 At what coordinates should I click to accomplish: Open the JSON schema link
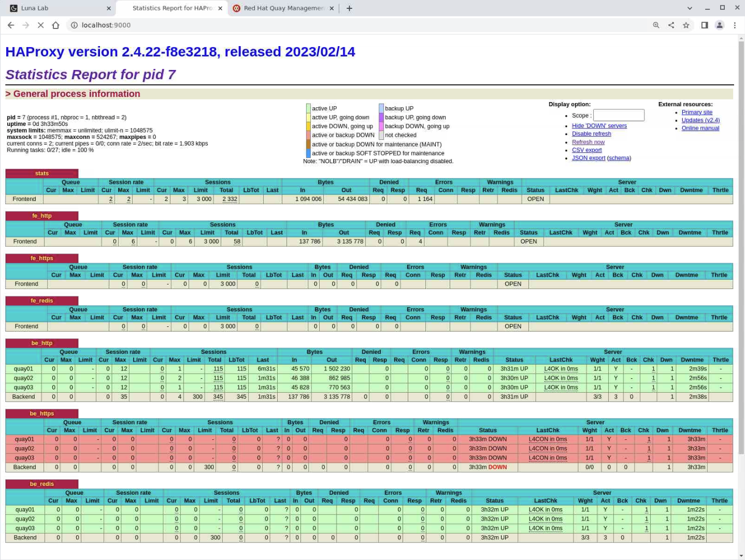619,158
